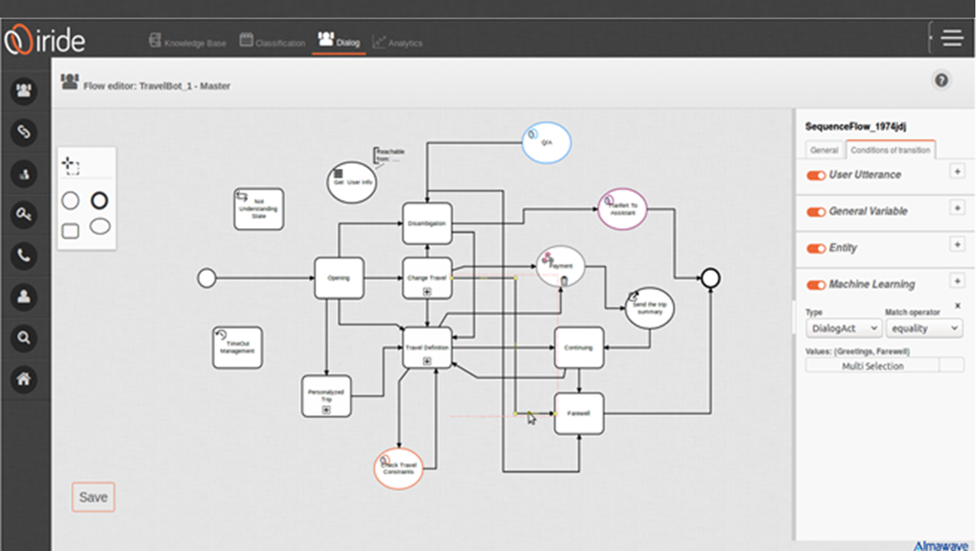Pick the bold end event circle in palette
The height and width of the screenshot is (551, 980).
(100, 201)
